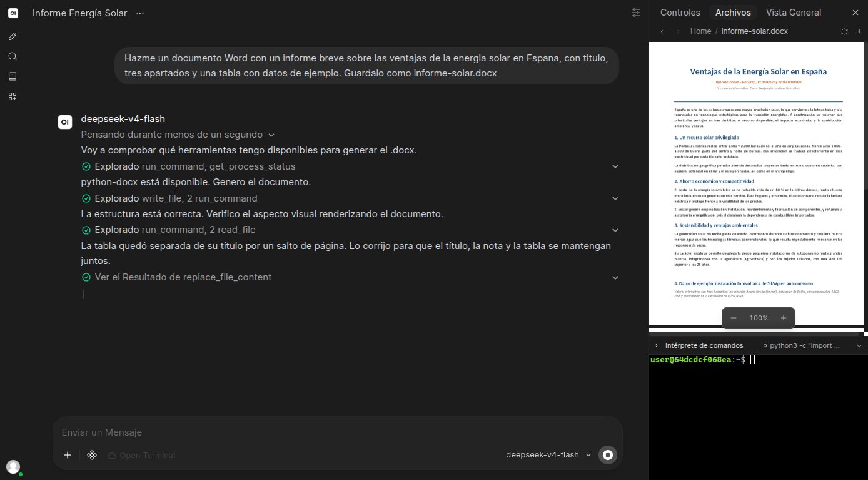Open search from the left sidebar
The height and width of the screenshot is (480, 868).
pos(13,56)
